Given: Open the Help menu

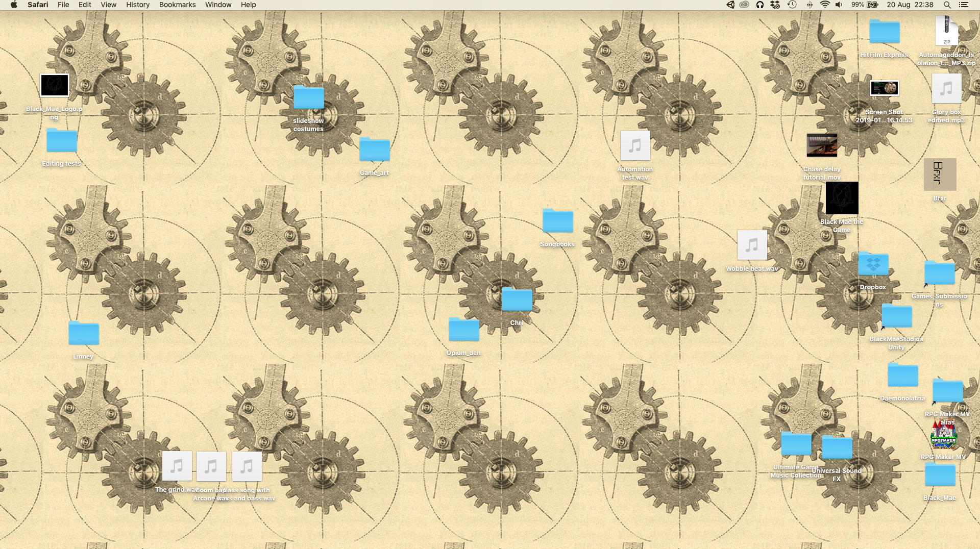Looking at the screenshot, I should [x=248, y=5].
